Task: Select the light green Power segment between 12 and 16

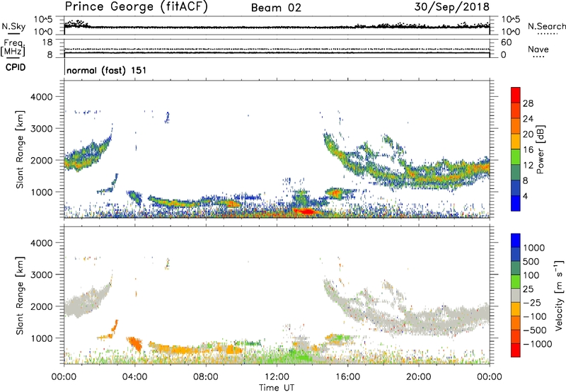Action: tap(516, 156)
